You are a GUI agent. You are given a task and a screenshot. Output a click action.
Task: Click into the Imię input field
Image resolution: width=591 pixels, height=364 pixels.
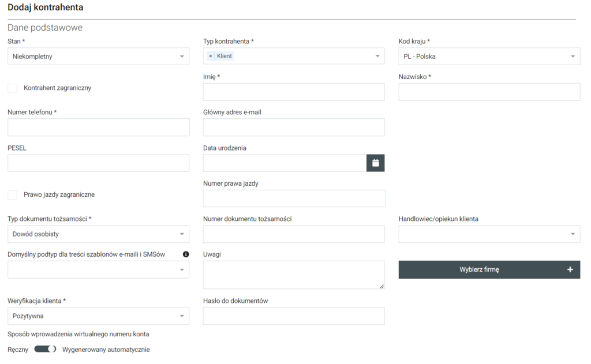point(294,92)
